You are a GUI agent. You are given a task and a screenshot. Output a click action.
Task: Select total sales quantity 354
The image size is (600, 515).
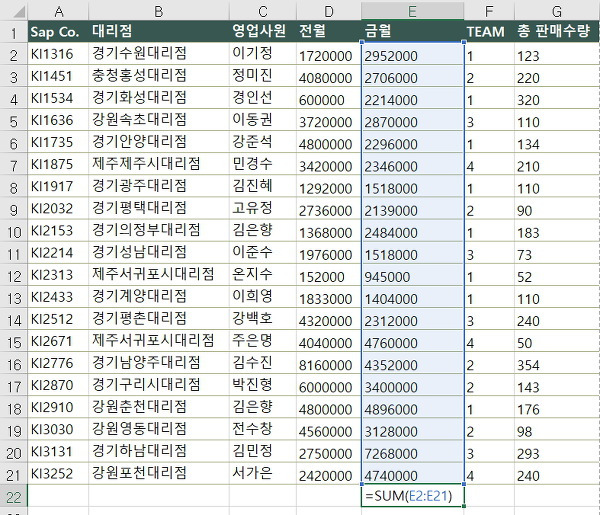click(x=557, y=363)
